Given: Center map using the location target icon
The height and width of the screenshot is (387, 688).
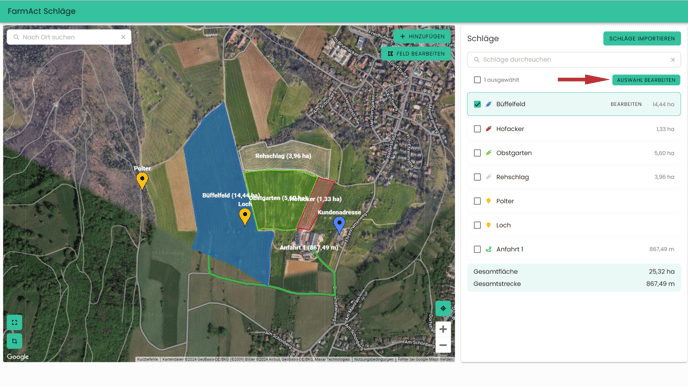Looking at the screenshot, I should [443, 308].
